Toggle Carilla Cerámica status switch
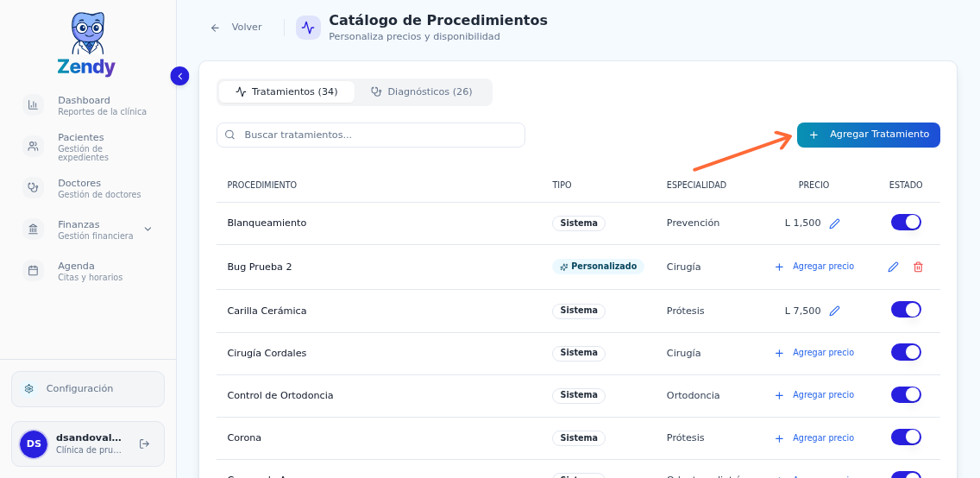This screenshot has width=980, height=478. 907,310
